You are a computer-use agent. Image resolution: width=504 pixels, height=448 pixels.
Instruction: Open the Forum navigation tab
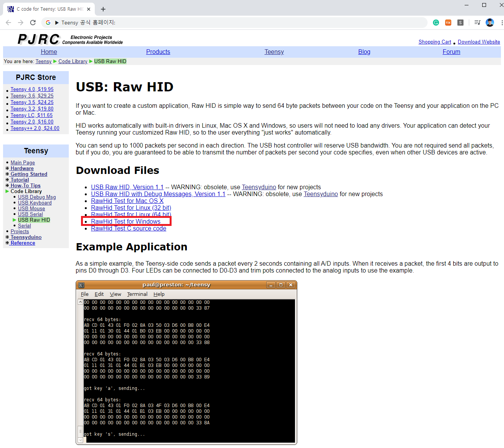point(451,52)
